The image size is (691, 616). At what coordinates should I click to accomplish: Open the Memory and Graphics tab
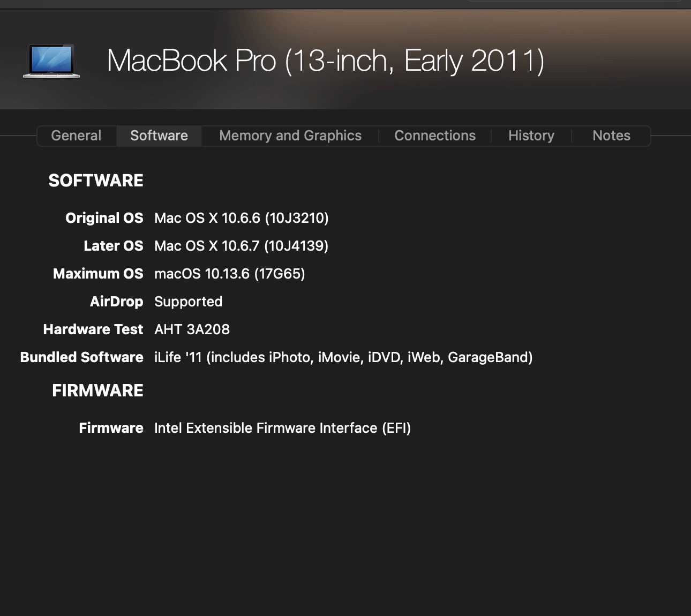point(290,136)
